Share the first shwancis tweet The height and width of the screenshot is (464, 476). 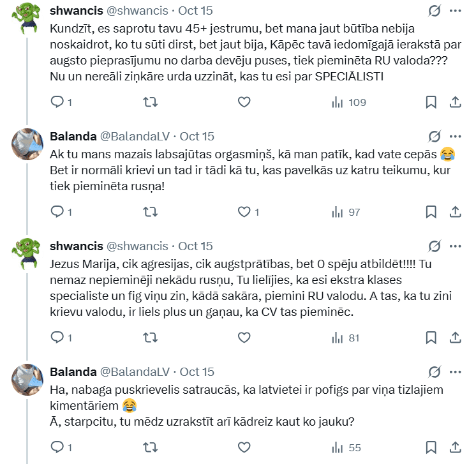coord(456,102)
